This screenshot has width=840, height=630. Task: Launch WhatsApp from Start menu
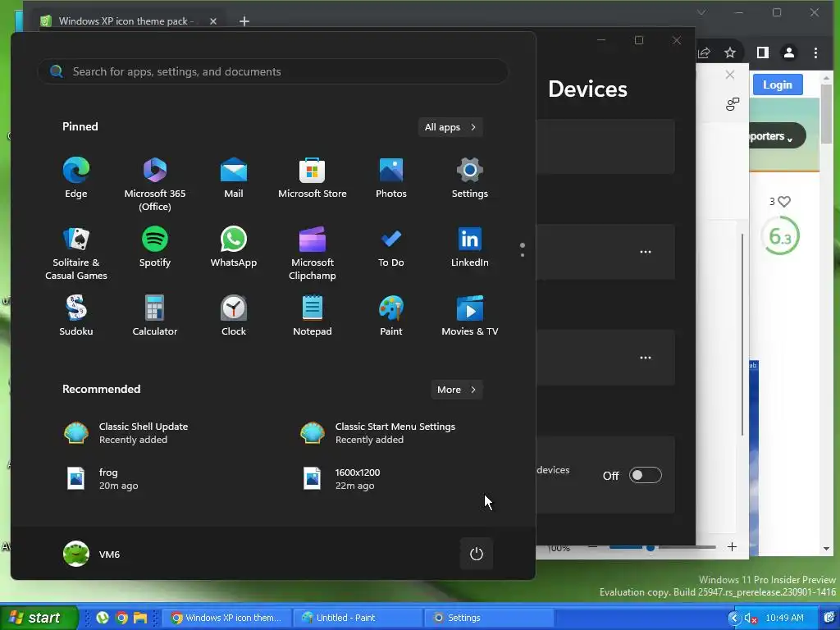tap(234, 247)
